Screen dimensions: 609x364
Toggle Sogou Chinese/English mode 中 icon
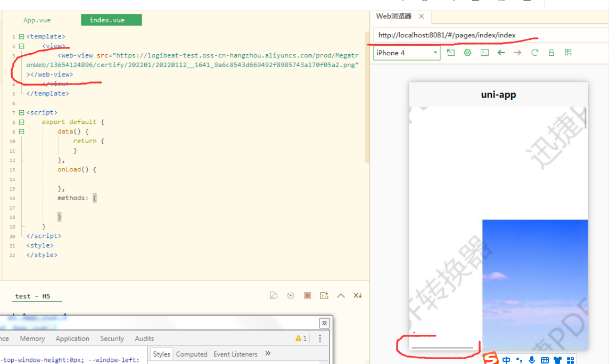(506, 360)
